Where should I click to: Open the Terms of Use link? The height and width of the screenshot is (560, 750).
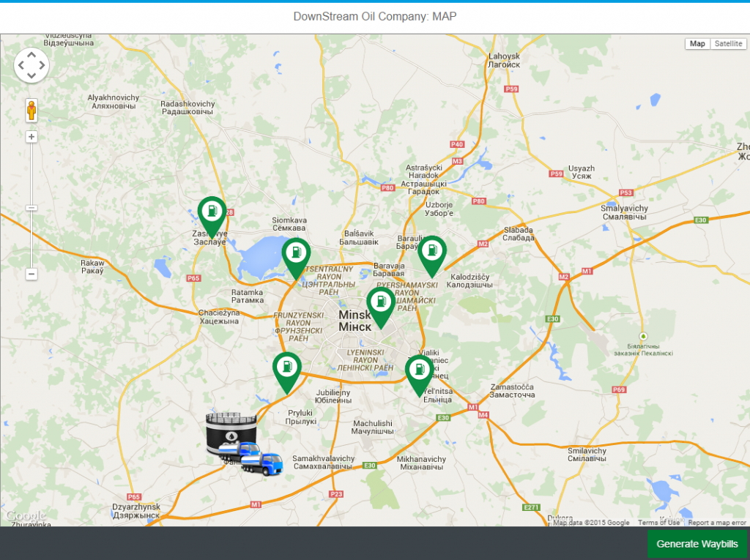click(x=658, y=523)
